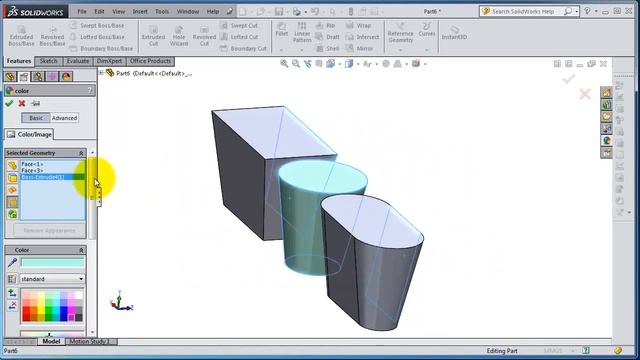Viewport: 640px width, 360px height.
Task: Click the Zoom to Area icon
Action: click(x=296, y=64)
